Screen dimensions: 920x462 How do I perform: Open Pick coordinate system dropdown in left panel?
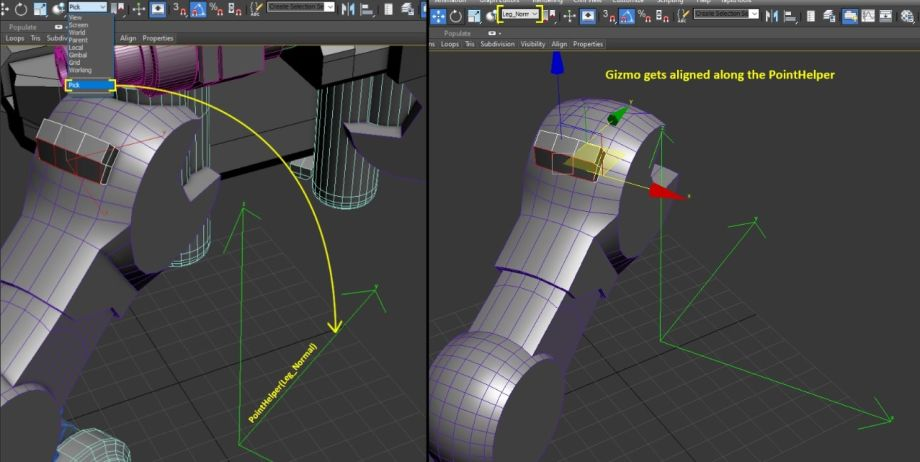88,7
